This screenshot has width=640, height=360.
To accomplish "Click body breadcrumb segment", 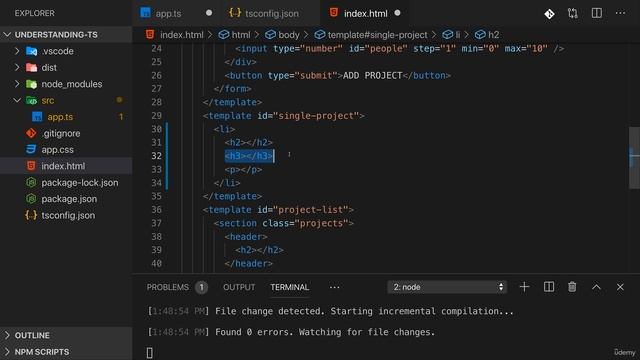I will 289,35.
